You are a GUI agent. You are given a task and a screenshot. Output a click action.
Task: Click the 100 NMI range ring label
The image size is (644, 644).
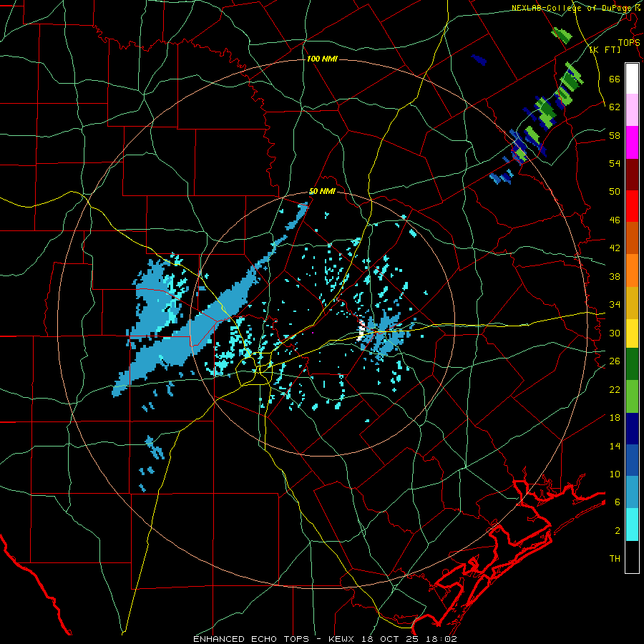[x=322, y=59]
